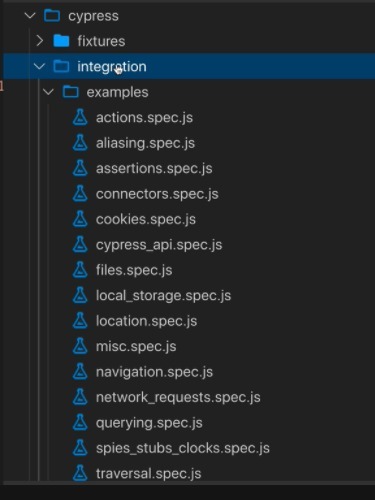Select spies_stubs_clocks.spec.js
This screenshot has width=375, height=500.
(183, 448)
